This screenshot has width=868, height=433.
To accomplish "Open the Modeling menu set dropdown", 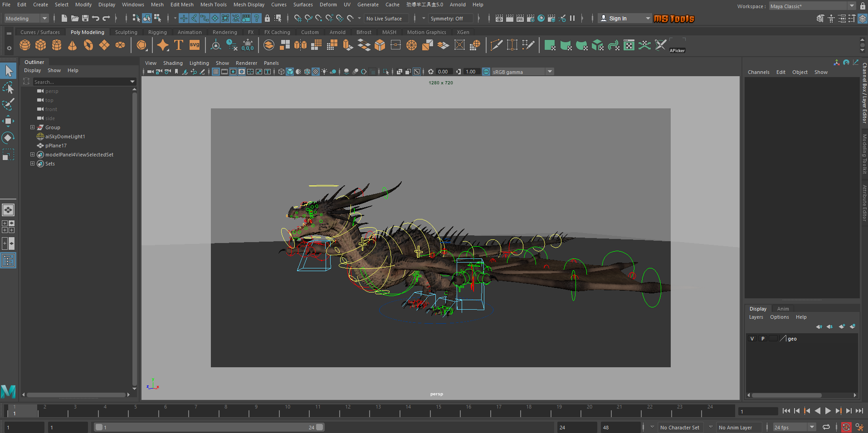I will (x=26, y=19).
